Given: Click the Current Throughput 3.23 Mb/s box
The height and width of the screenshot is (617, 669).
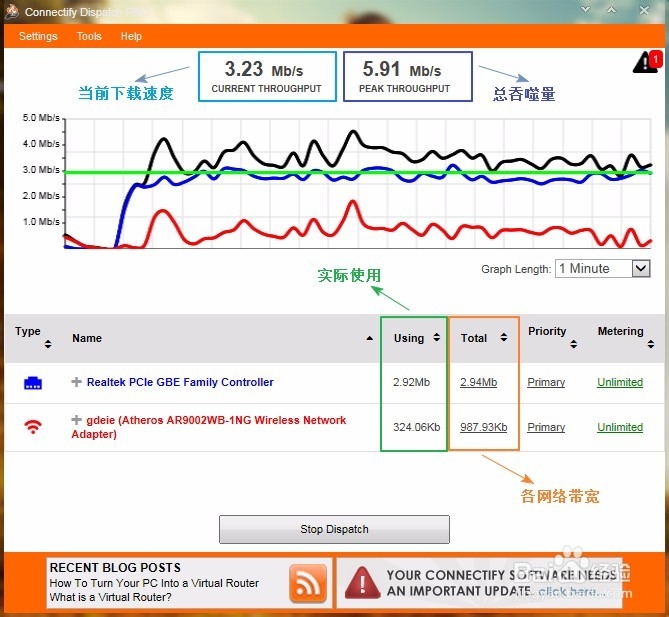Looking at the screenshot, I should [x=267, y=77].
